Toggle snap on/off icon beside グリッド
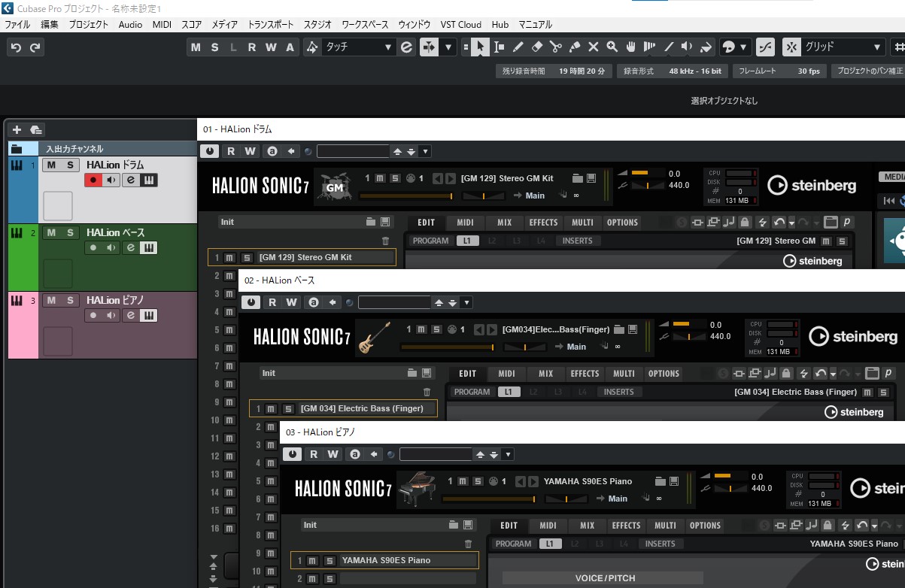 (x=791, y=47)
